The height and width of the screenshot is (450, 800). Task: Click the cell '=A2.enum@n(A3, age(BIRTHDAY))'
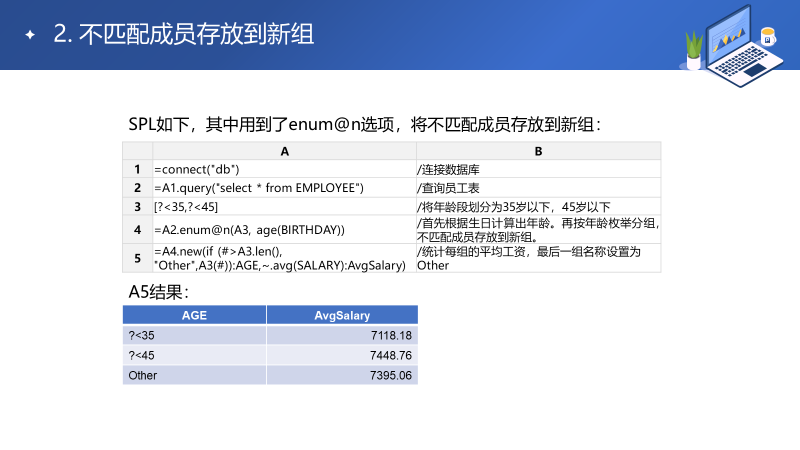point(284,230)
